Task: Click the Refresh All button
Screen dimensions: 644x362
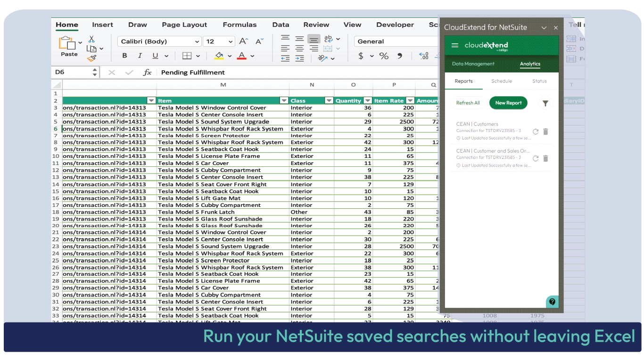Action: [x=468, y=103]
